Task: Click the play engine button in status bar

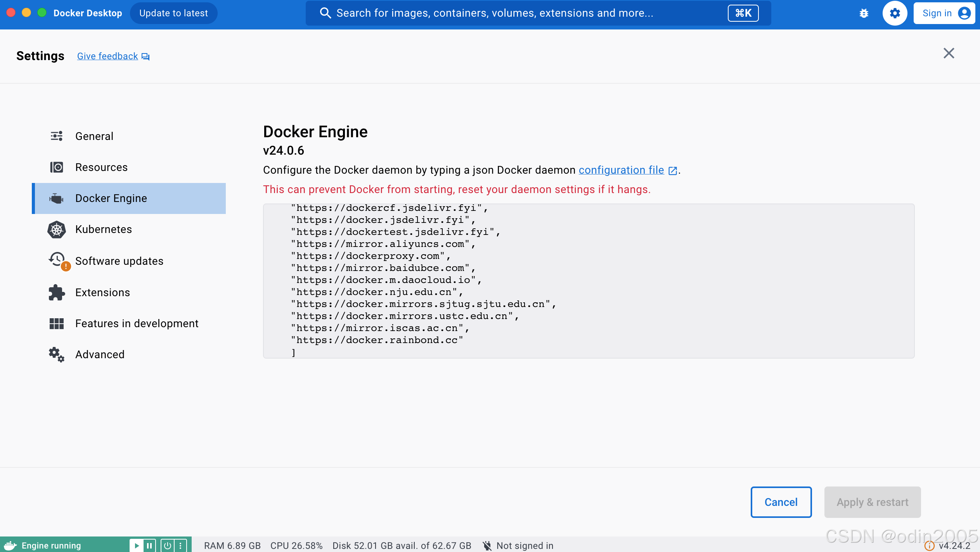Action: click(137, 545)
